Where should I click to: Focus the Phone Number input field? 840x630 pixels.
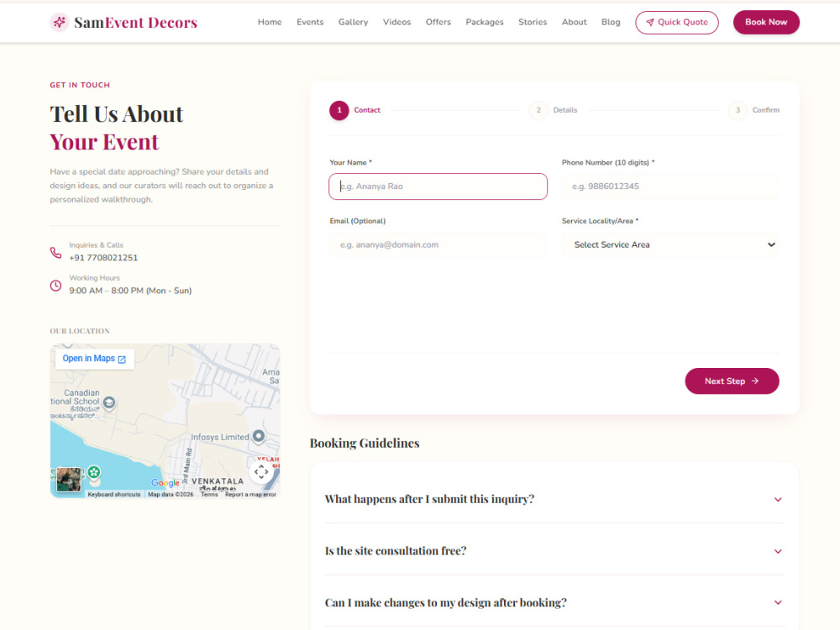pyautogui.click(x=670, y=186)
